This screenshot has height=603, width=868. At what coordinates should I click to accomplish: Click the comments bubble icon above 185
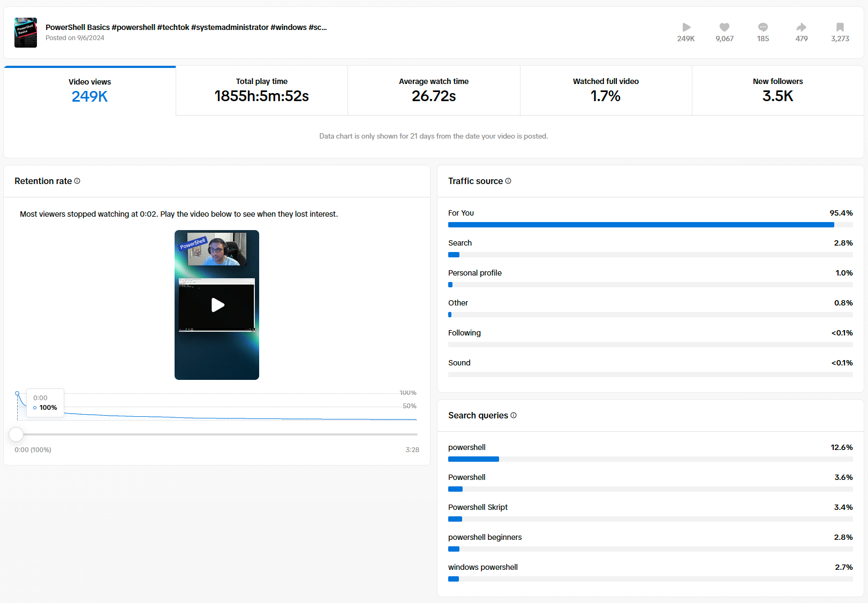tap(763, 27)
